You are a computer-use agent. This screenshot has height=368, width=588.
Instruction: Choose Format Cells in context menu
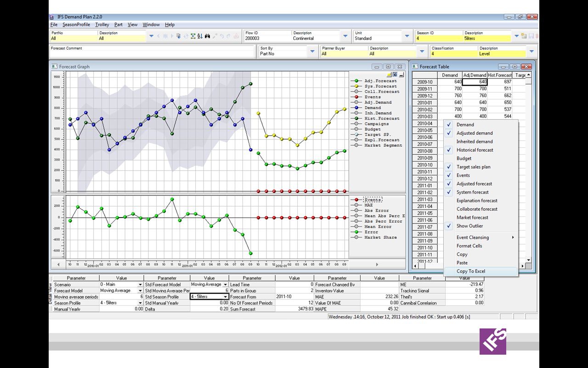[x=481, y=246]
